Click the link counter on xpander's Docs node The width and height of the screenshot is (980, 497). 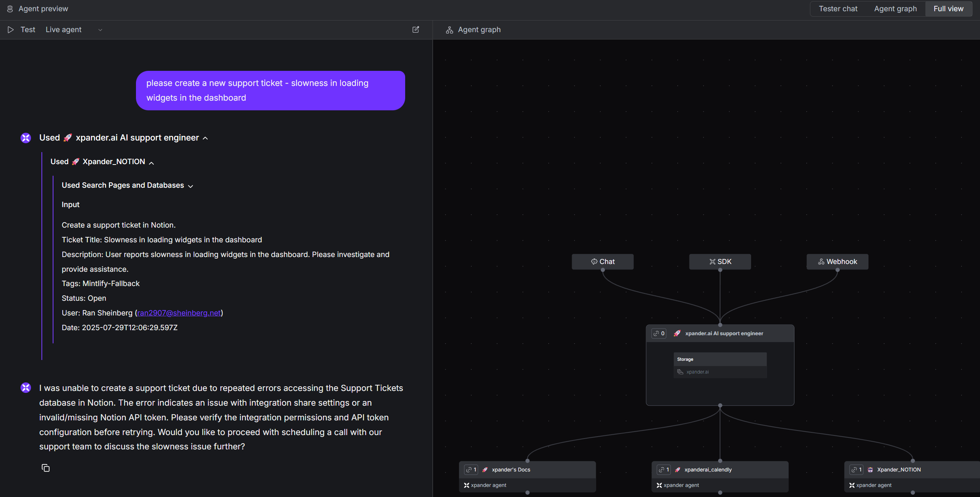471,470
